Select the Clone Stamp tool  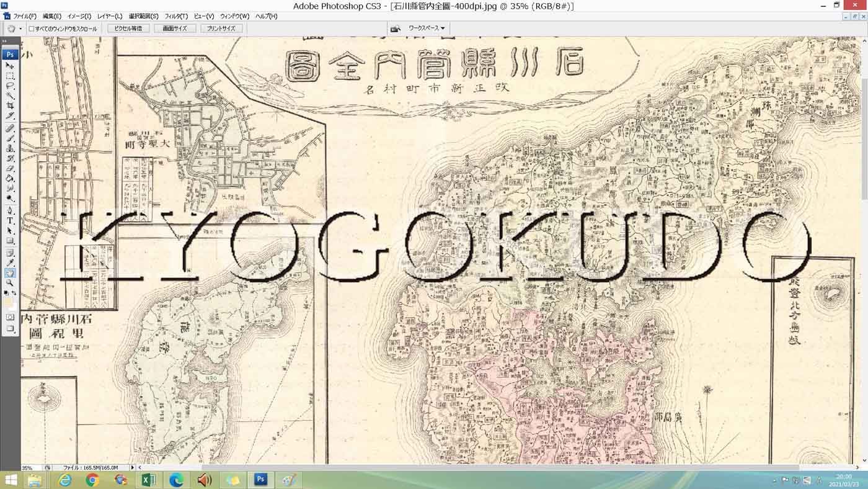coord(10,148)
